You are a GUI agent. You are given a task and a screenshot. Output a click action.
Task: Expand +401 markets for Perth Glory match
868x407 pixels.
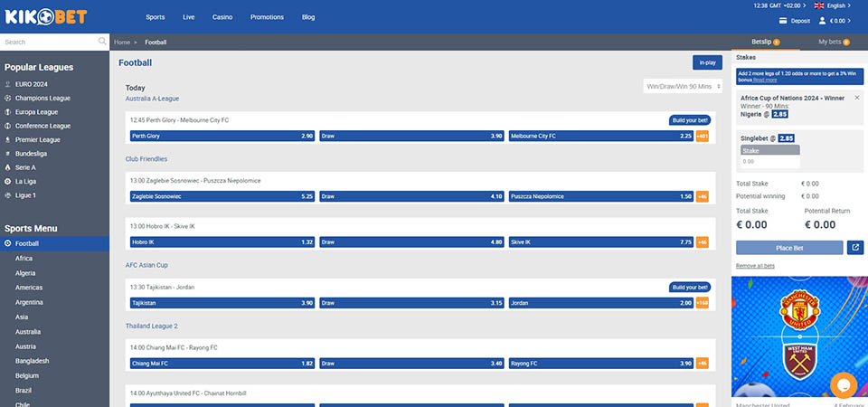click(x=703, y=136)
